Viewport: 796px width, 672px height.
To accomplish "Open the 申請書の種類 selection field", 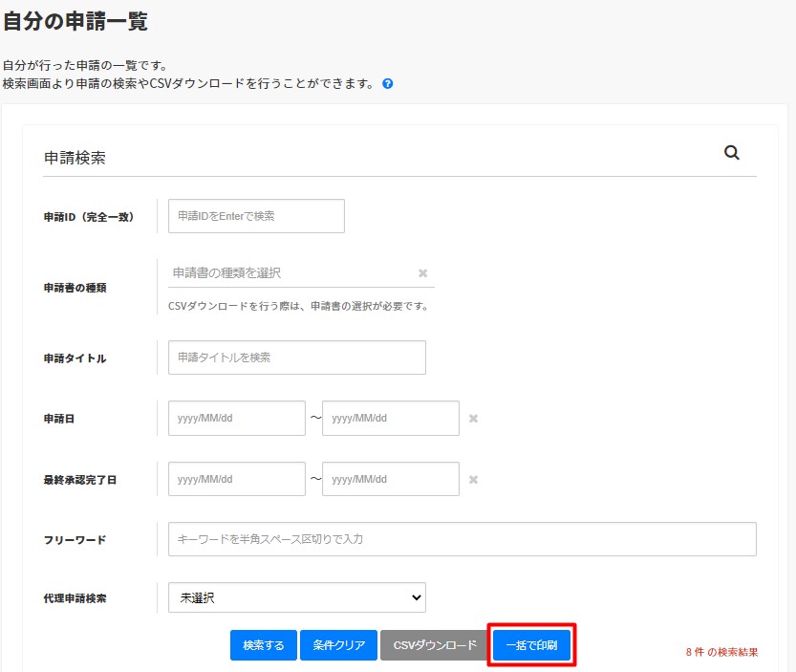I will 291,273.
